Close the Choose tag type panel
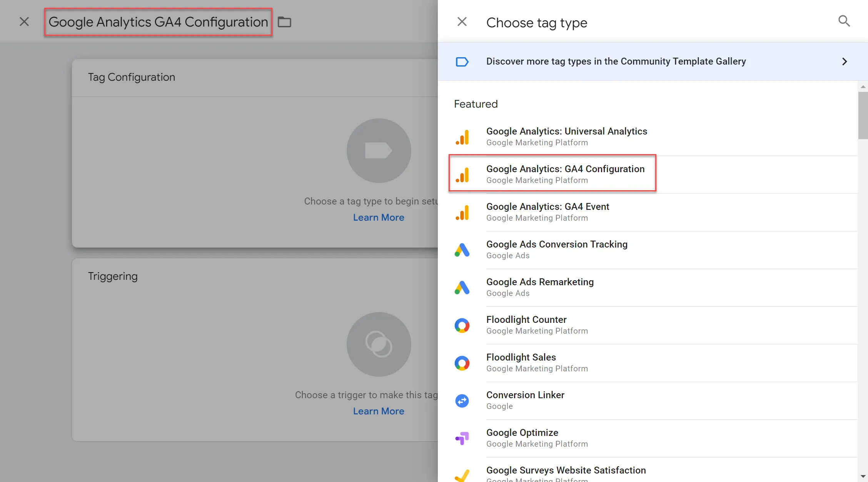Image resolution: width=868 pixels, height=482 pixels. coord(462,22)
